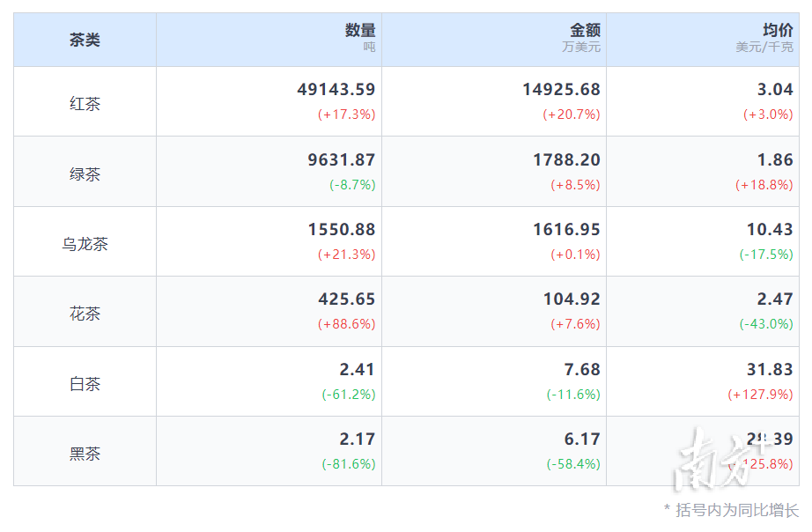Select the 黑茶 row label
The image size is (812, 532).
(85, 454)
